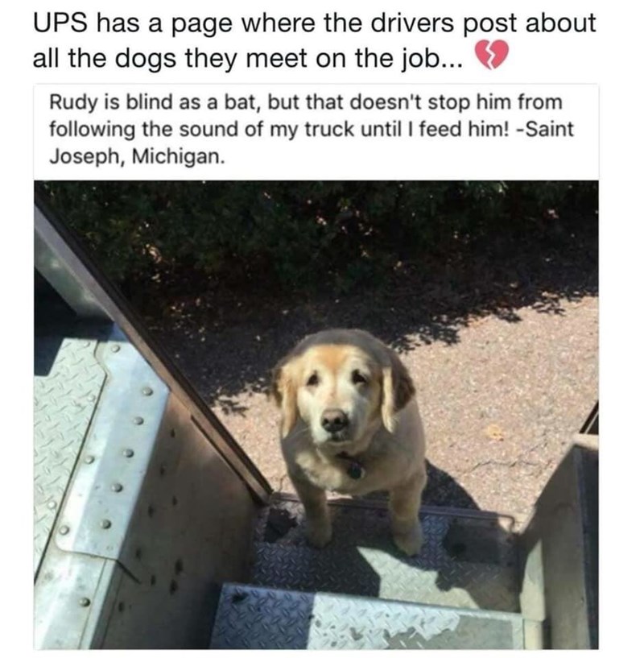This screenshot has width=644, height=658.
Task: Open the dog photo
Action: [x=316, y=415]
